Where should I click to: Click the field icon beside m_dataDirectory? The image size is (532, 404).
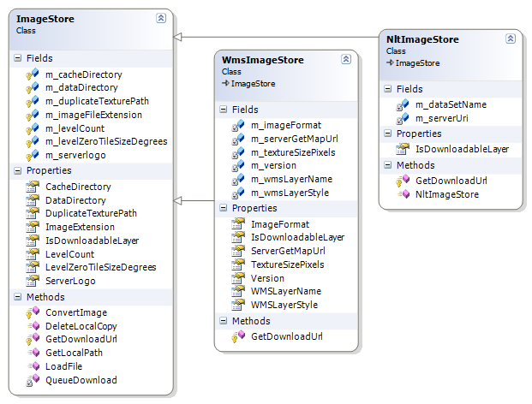pyautogui.click(x=33, y=88)
